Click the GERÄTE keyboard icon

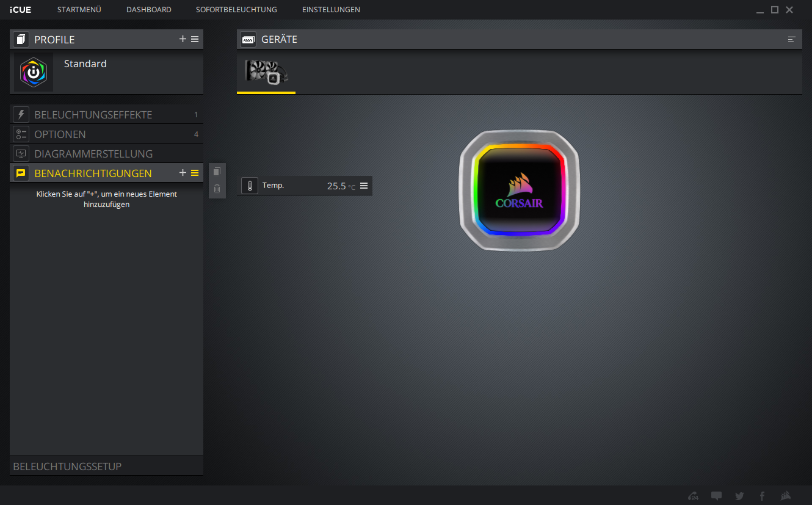(x=248, y=39)
